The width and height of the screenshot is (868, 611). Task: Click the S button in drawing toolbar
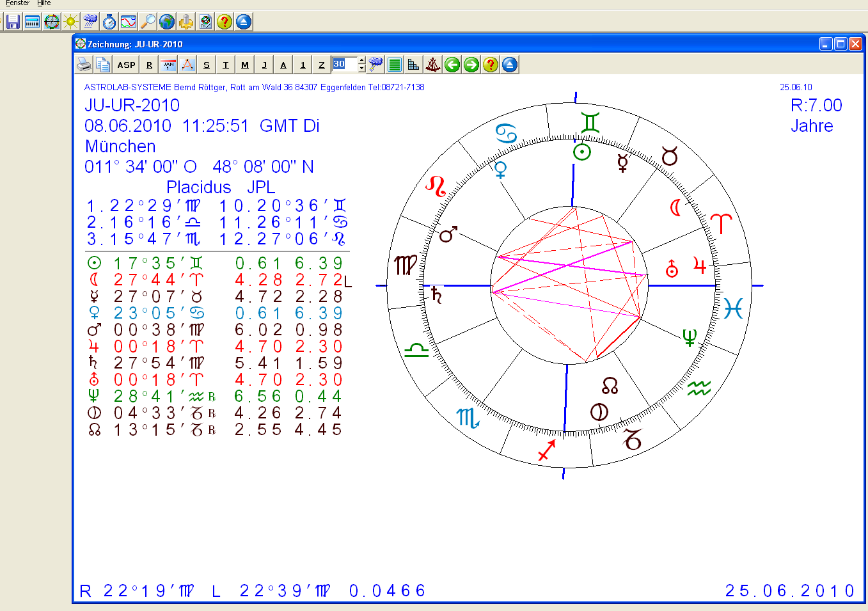(x=207, y=65)
